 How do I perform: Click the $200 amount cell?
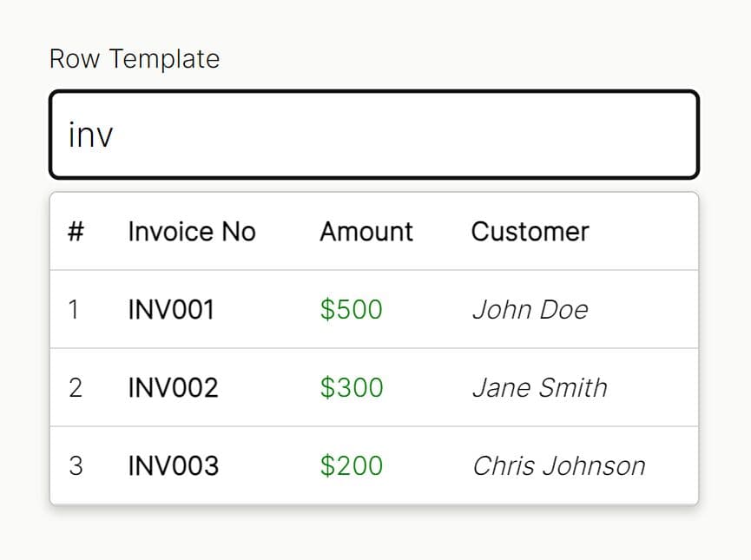[x=351, y=465]
